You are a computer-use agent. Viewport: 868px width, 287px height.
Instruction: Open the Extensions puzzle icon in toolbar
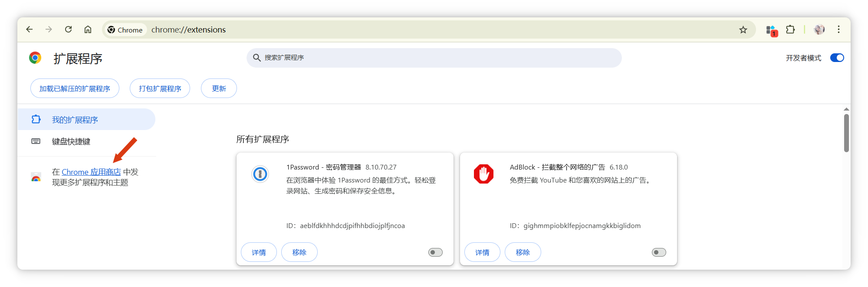point(790,29)
